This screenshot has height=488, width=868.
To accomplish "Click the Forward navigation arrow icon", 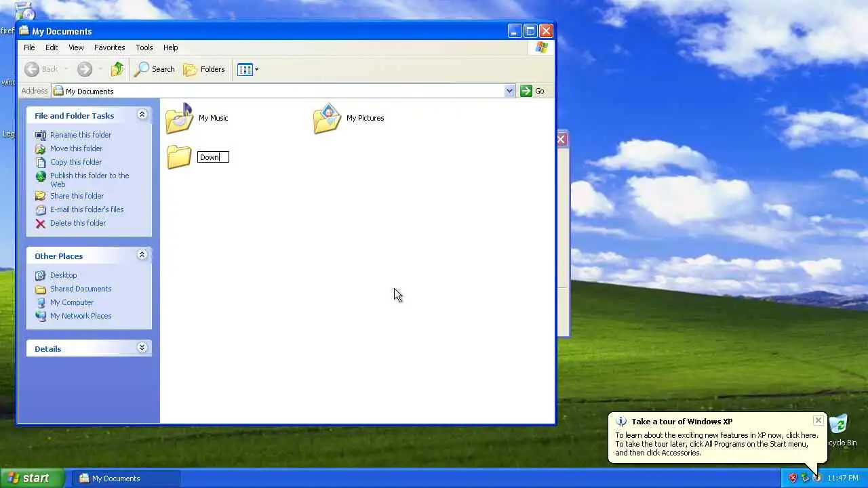I will pyautogui.click(x=85, y=69).
